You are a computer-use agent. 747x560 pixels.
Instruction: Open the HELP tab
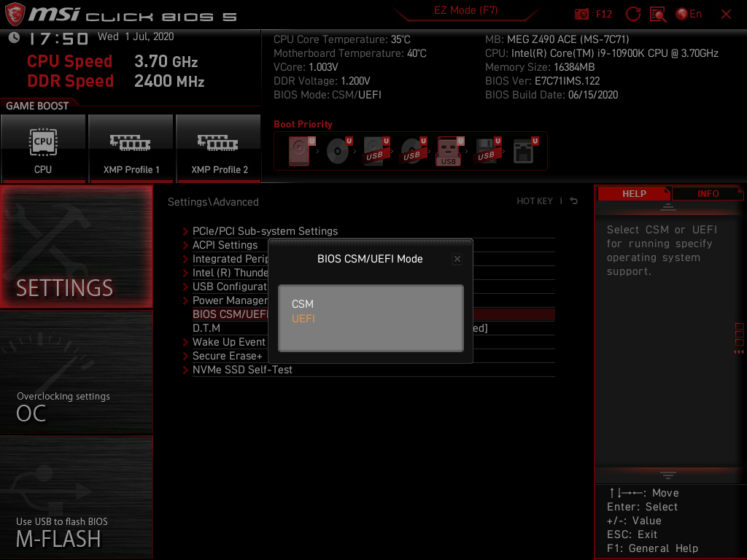coord(634,192)
